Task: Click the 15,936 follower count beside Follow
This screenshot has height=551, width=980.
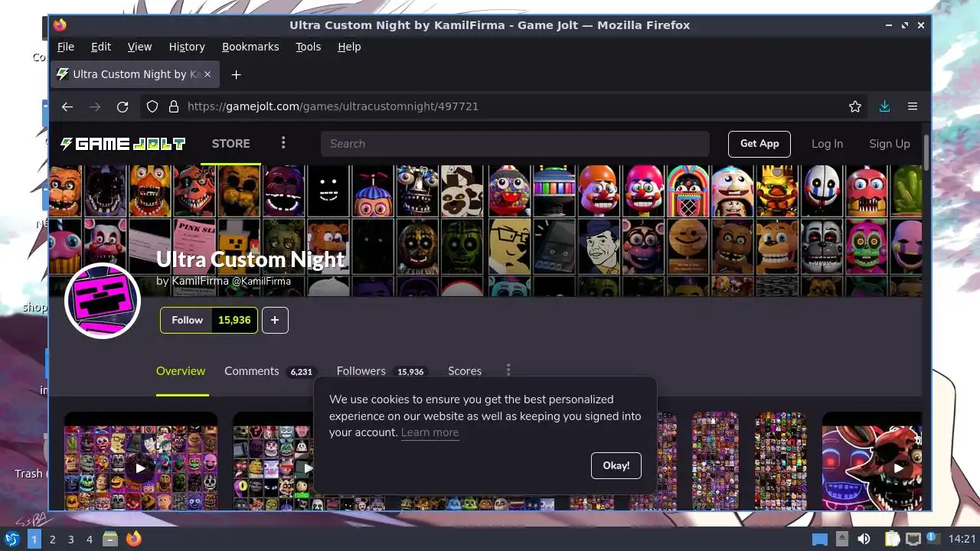Action: coord(234,320)
